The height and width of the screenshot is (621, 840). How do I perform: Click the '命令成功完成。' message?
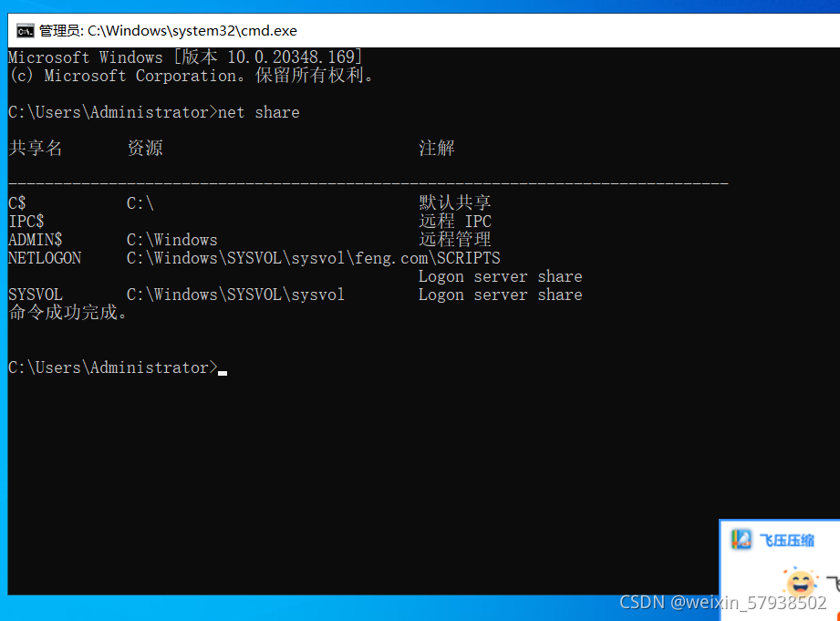tap(68, 313)
